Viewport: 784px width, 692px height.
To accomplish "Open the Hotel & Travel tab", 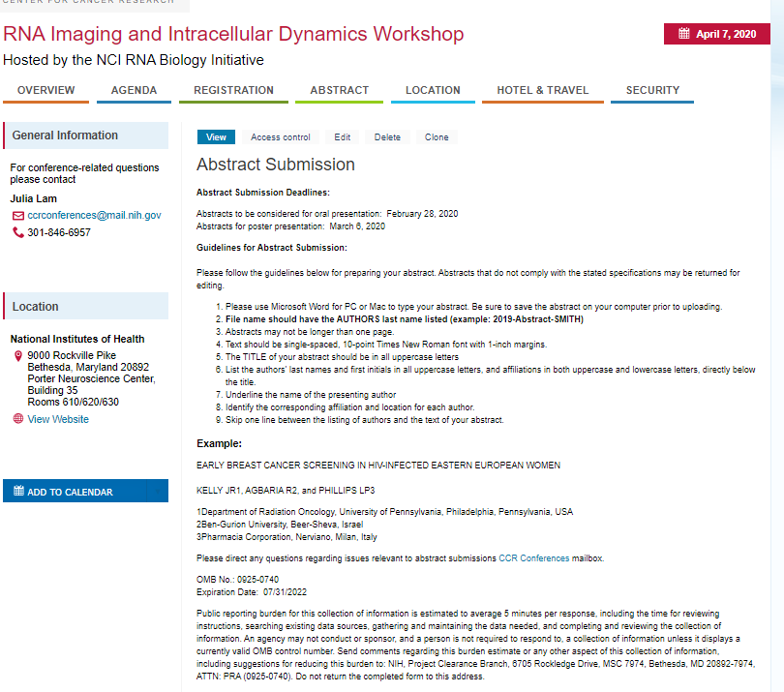I will [x=542, y=91].
